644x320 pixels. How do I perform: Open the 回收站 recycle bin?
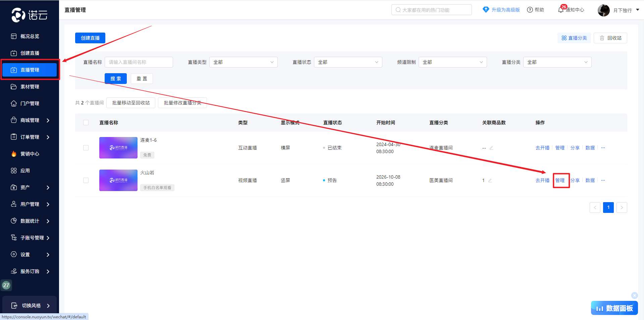click(x=610, y=38)
